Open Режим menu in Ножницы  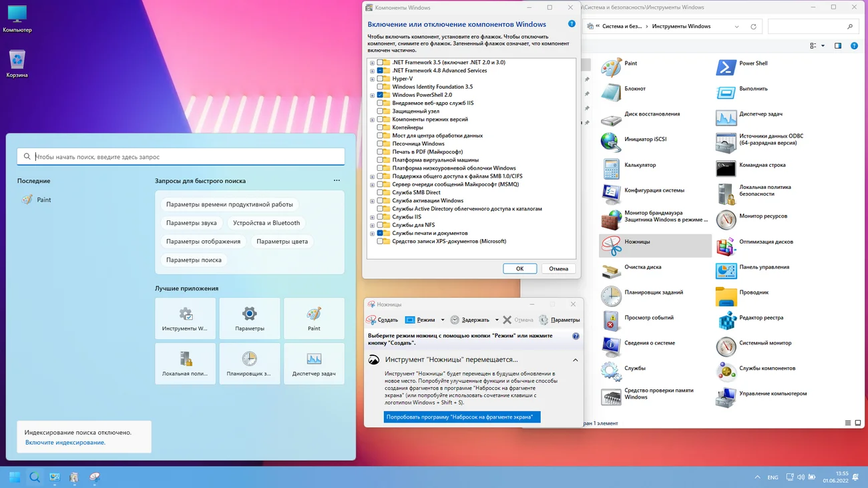(420, 320)
